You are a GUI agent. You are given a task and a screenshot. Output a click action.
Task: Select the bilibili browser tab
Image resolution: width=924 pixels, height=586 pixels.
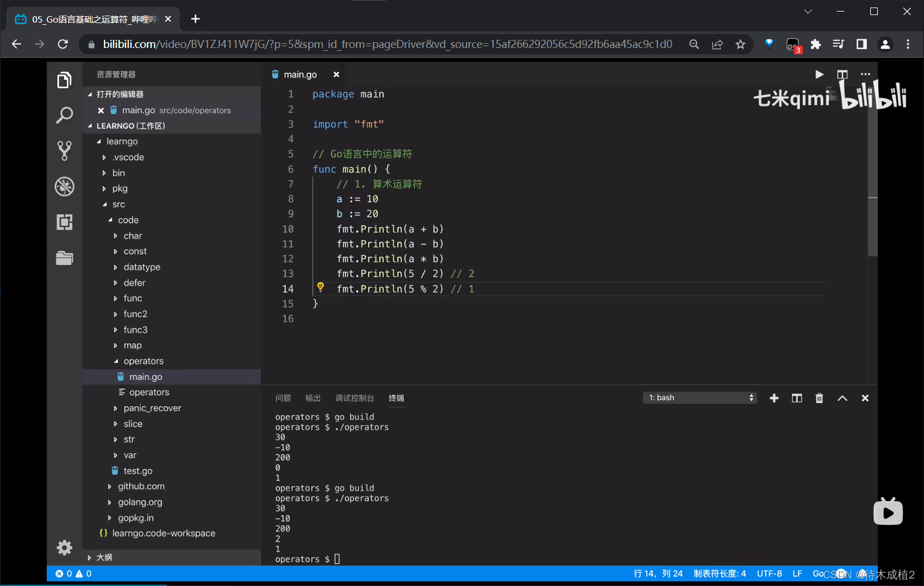pyautogui.click(x=93, y=19)
